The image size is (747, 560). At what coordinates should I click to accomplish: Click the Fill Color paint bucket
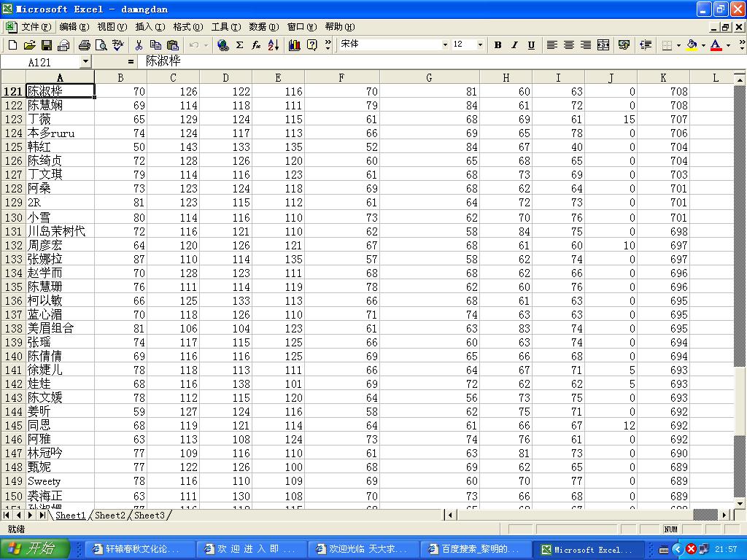tap(692, 45)
